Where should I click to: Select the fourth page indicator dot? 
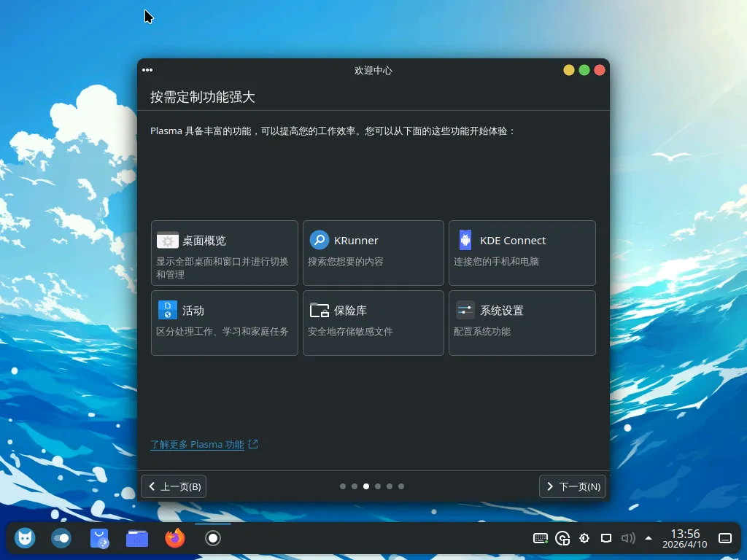378,486
